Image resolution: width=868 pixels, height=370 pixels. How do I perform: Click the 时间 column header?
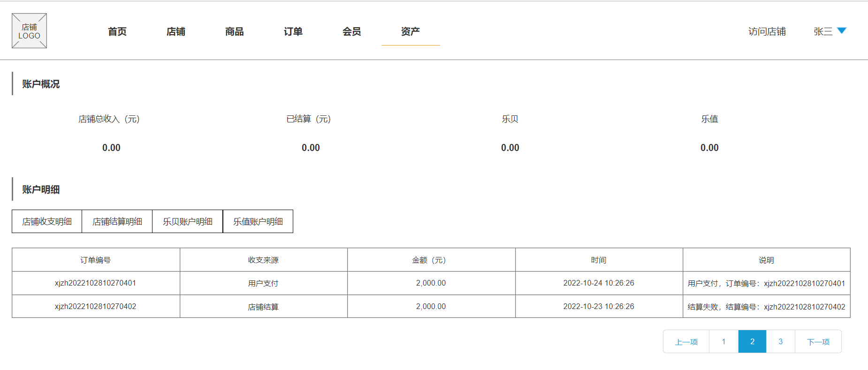click(599, 260)
